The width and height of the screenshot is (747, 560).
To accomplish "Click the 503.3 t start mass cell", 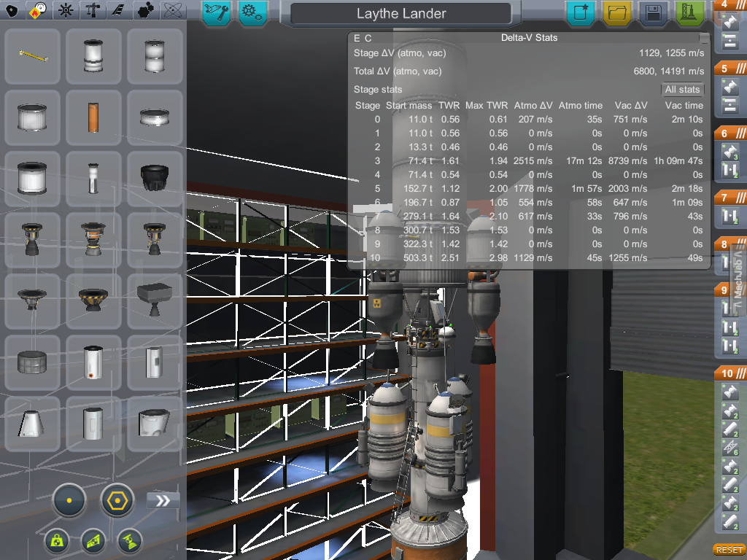I will pyautogui.click(x=418, y=257).
